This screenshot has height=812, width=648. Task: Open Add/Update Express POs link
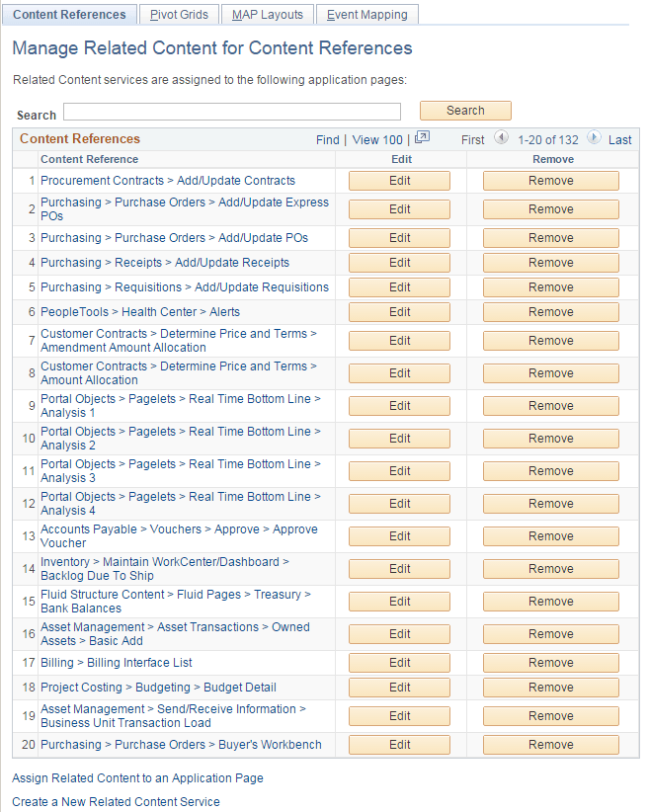pyautogui.click(x=185, y=209)
